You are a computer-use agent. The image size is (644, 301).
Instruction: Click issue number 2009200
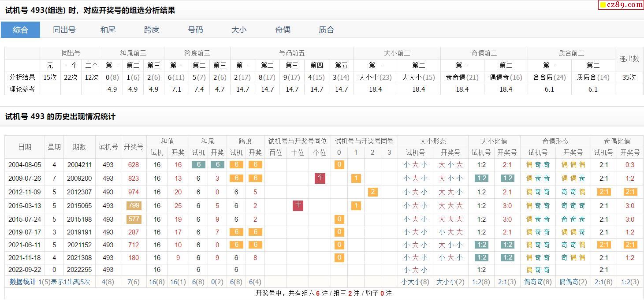point(79,178)
